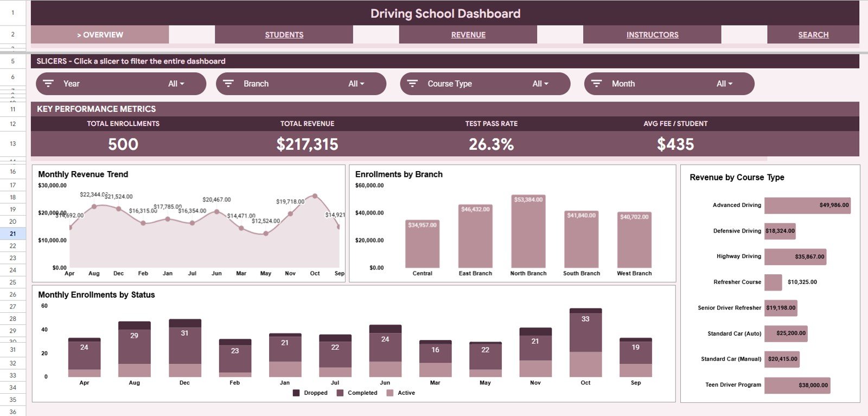The image size is (868, 416).
Task: Click the Year slicer filter icon
Action: [48, 84]
